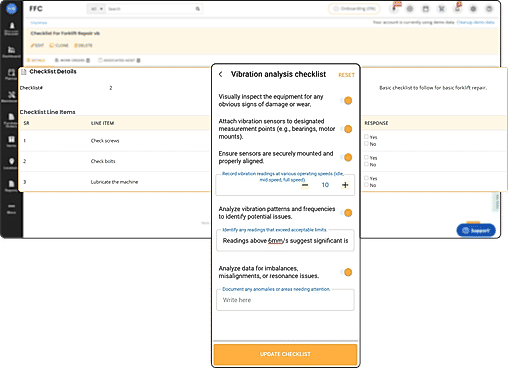Click the user profile icon in header
This screenshot has height=368, width=508.
(489, 9)
